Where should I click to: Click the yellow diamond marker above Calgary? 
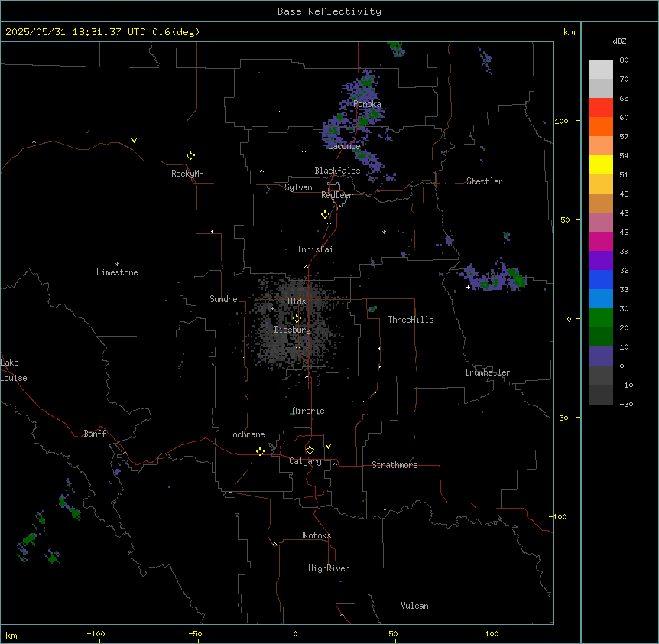(310, 450)
